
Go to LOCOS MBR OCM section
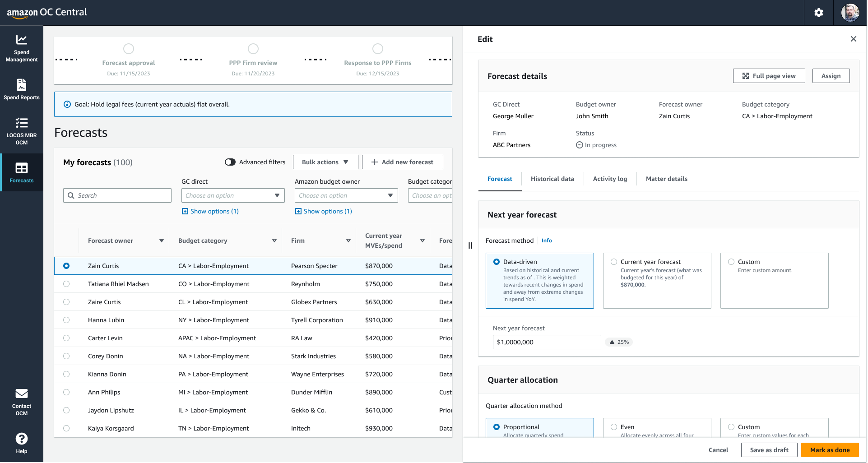(22, 131)
